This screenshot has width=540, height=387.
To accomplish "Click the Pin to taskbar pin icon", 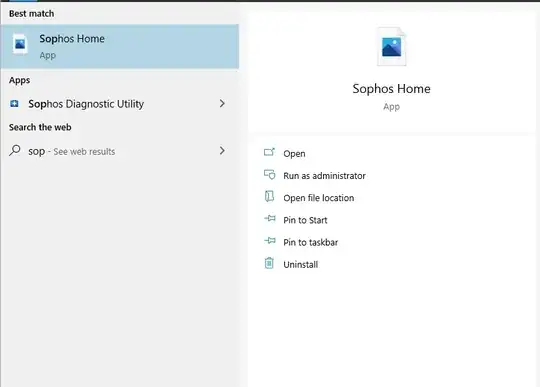I will [270, 240].
